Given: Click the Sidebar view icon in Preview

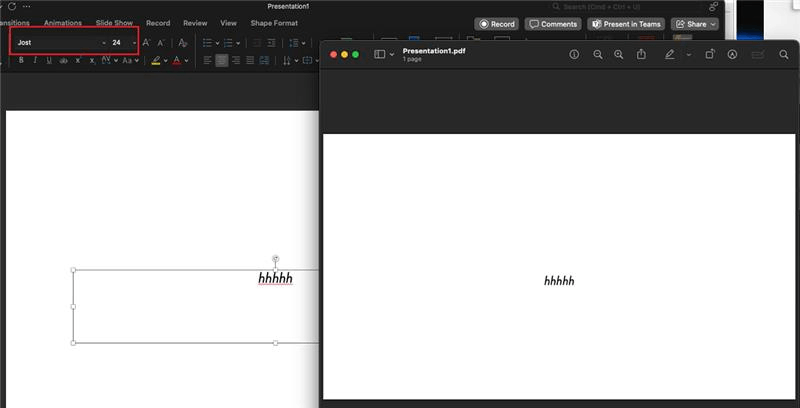Looking at the screenshot, I should (x=380, y=54).
